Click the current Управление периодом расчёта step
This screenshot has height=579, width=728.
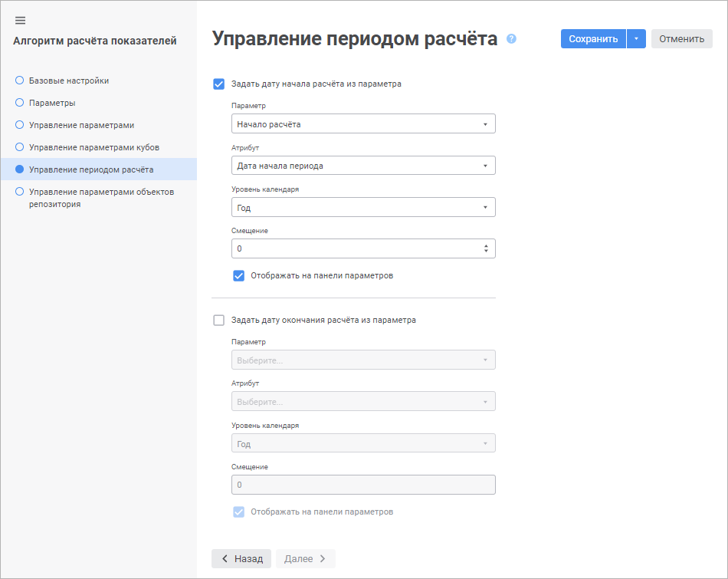[90, 169]
